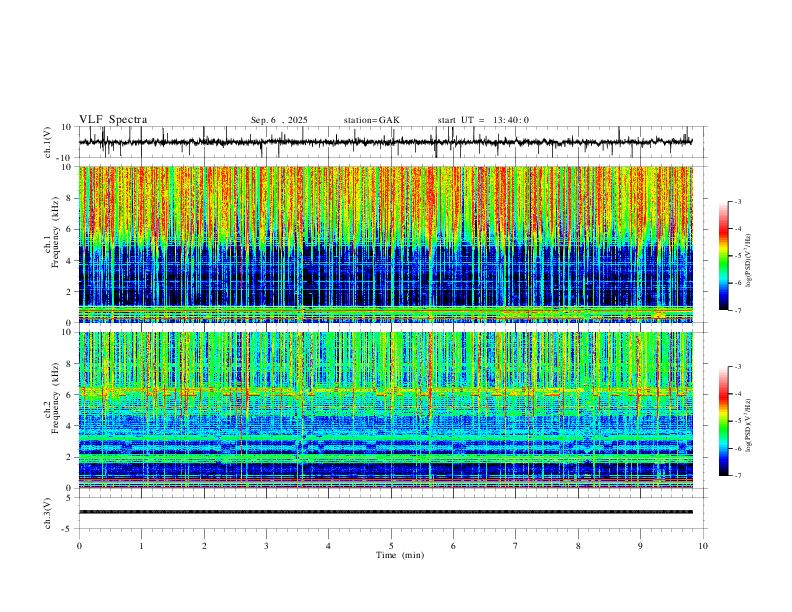Click the date 'Sep. 6 , 2025'
This screenshot has width=792, height=612.
pyautogui.click(x=279, y=120)
